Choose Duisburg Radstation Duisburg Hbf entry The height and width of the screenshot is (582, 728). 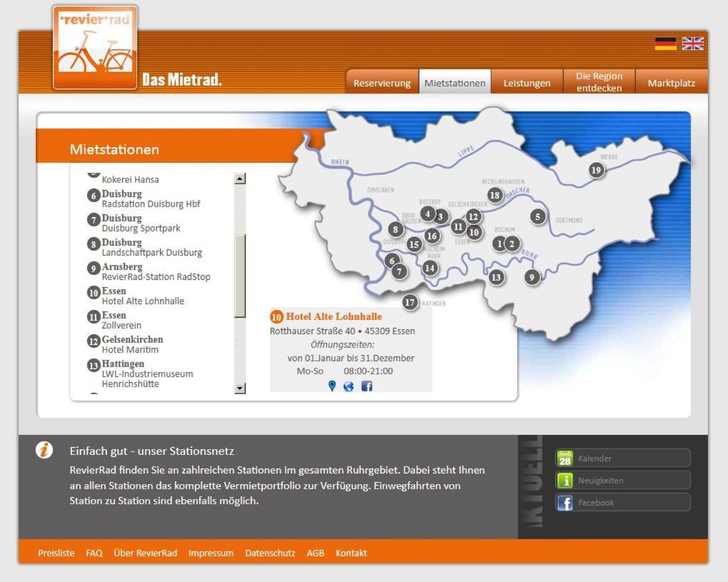click(x=150, y=199)
